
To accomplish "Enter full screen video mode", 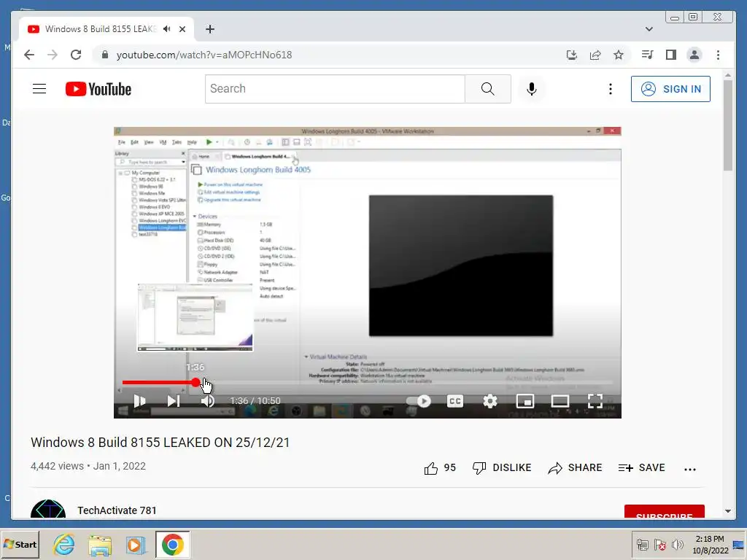I will click(595, 401).
